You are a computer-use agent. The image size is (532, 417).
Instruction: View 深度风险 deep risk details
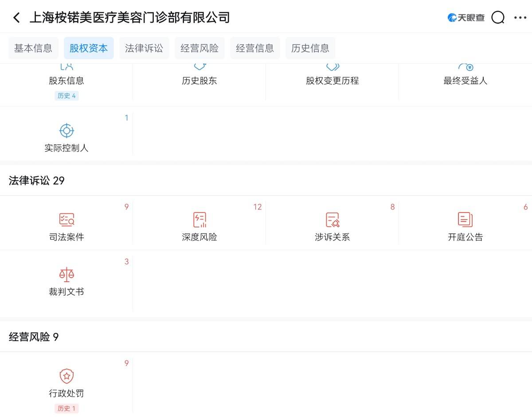pos(199,226)
